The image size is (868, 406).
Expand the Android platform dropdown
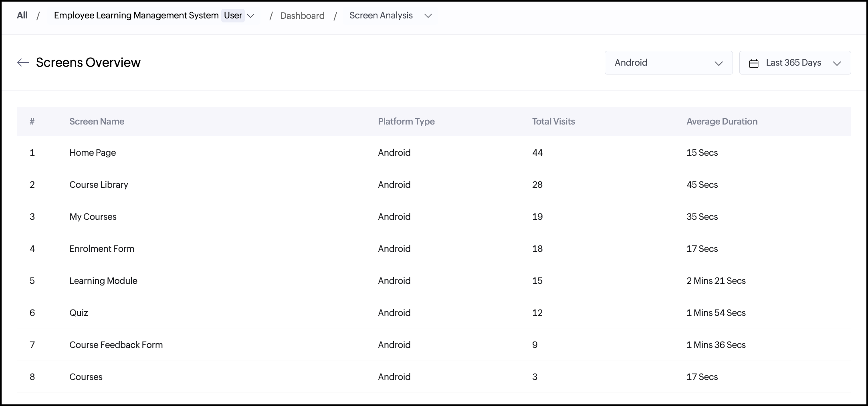668,63
